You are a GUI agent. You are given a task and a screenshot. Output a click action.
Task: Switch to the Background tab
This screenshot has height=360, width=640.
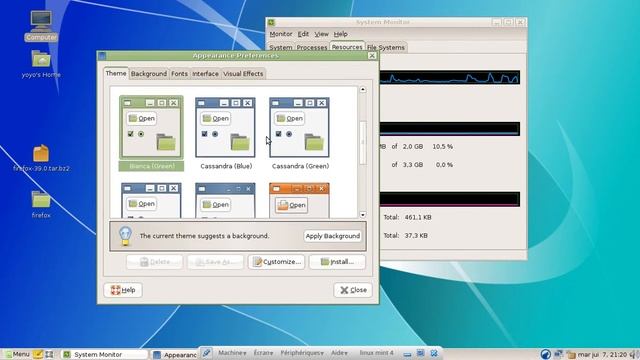pyautogui.click(x=149, y=74)
